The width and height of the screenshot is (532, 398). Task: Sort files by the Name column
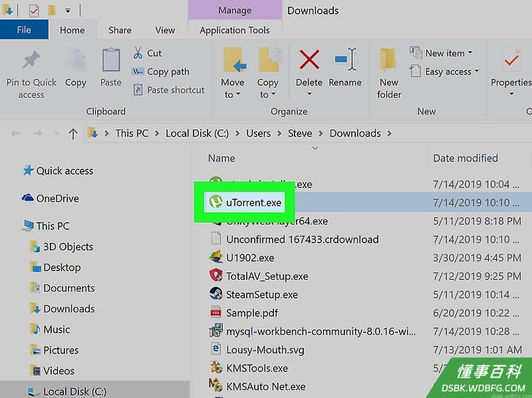(x=221, y=158)
